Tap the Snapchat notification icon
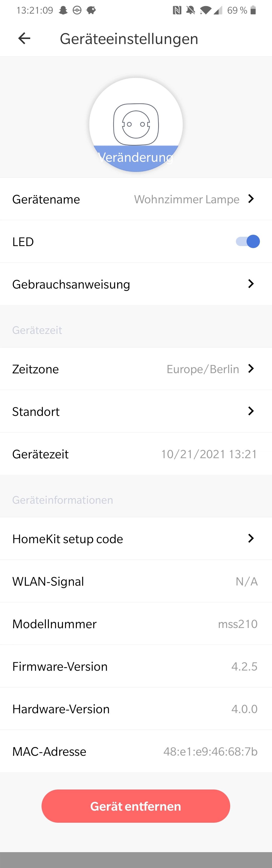This screenshot has width=272, height=868. [63, 11]
